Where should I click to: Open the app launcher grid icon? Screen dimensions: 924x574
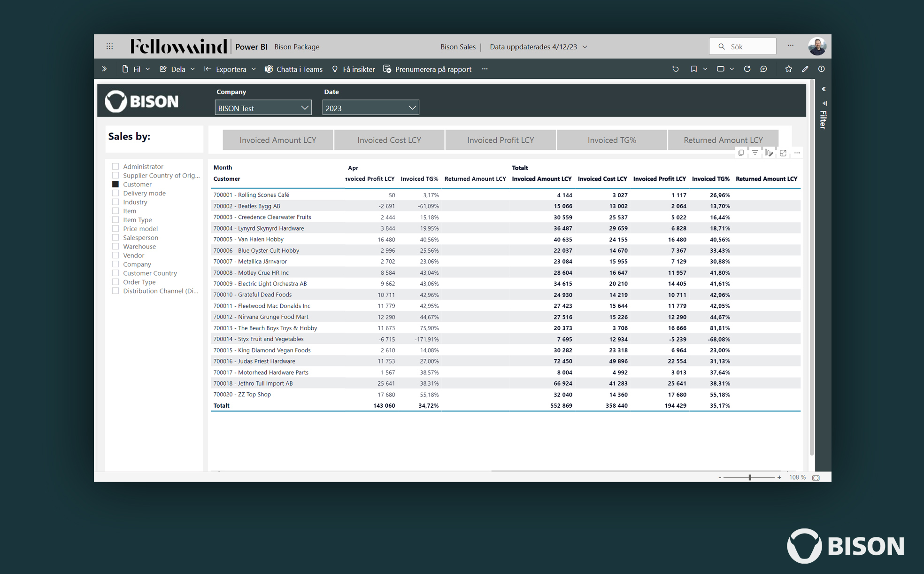pyautogui.click(x=109, y=47)
